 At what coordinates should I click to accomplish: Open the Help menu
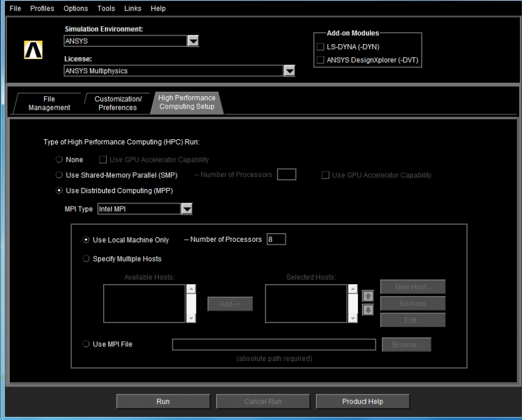(x=158, y=8)
